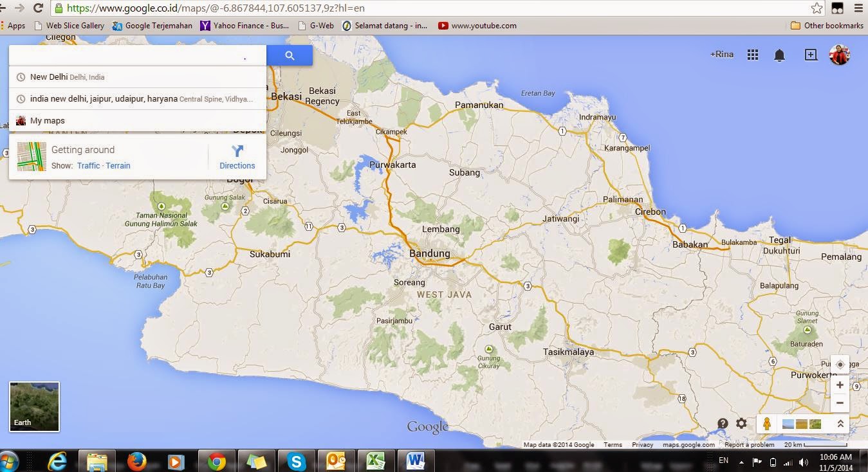Switch to Earth view thumbnail
Image resolution: width=868 pixels, height=472 pixels.
[33, 406]
